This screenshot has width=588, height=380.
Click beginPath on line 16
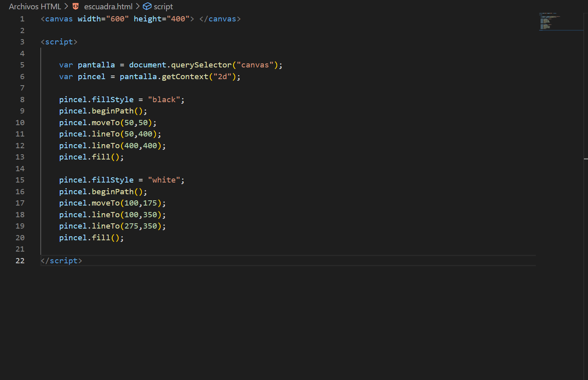click(x=113, y=192)
